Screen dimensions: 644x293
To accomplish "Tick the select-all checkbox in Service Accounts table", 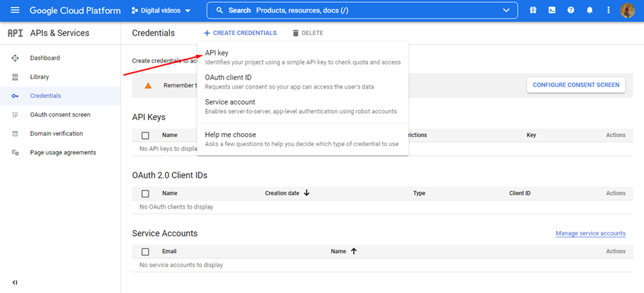I will pyautogui.click(x=145, y=251).
